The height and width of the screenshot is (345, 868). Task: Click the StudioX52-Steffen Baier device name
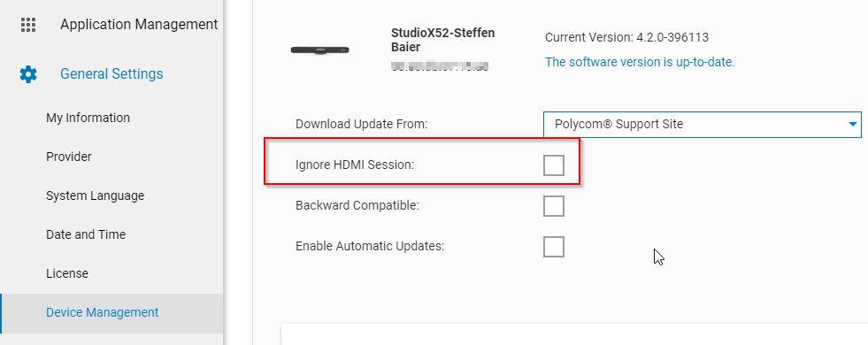click(x=443, y=40)
